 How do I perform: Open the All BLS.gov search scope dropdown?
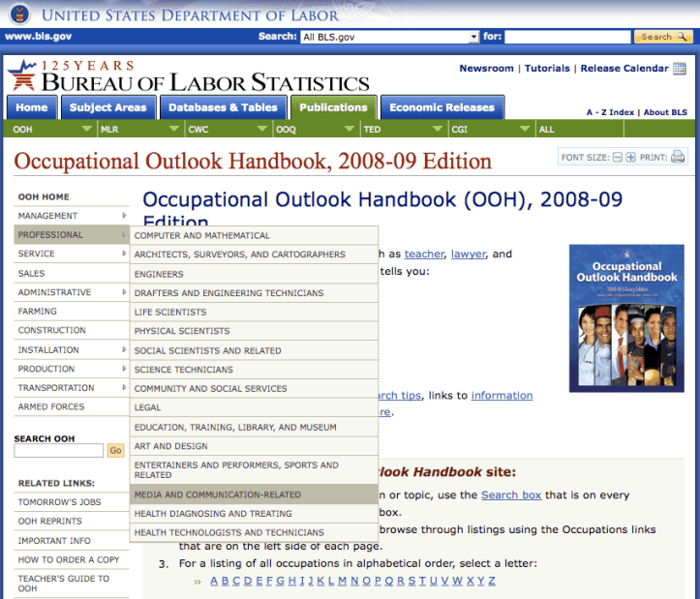pyautogui.click(x=390, y=37)
